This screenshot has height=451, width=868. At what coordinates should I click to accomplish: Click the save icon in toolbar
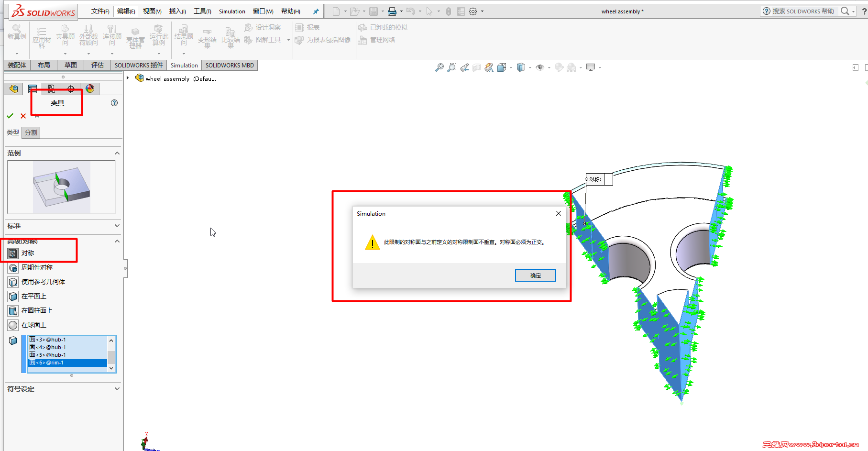click(x=374, y=11)
